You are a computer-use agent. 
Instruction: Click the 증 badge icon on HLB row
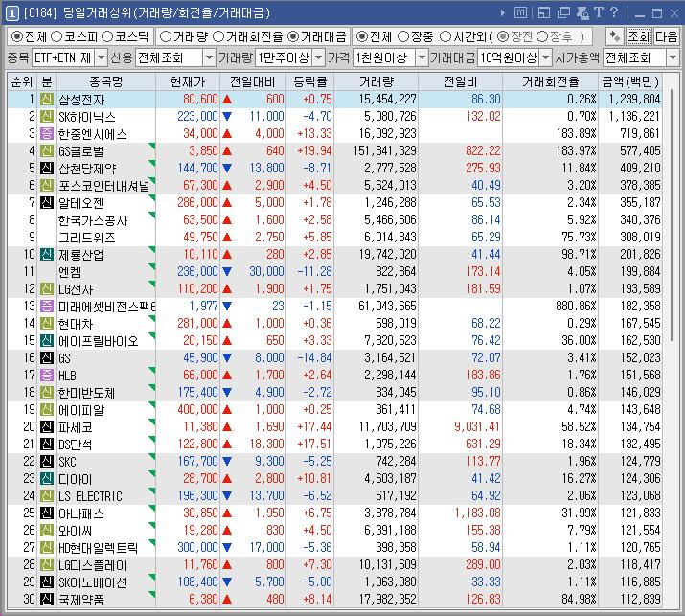47,375
